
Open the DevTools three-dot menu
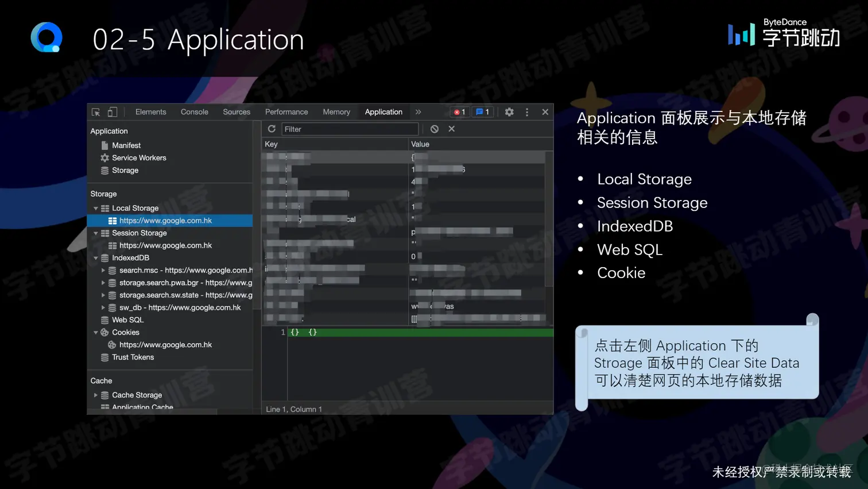[x=527, y=112]
